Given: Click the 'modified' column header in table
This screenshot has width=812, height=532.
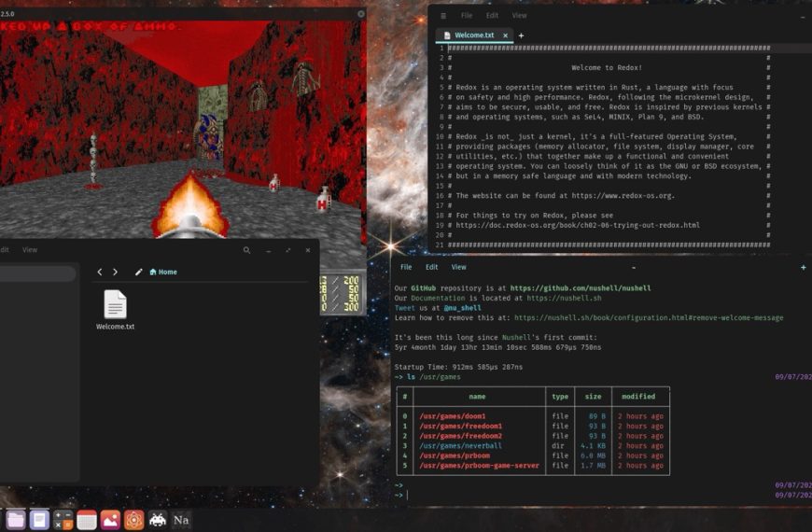Looking at the screenshot, I should coord(638,397).
